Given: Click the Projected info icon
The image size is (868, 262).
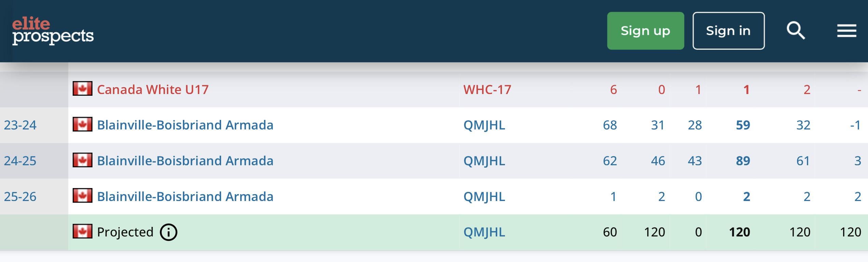Looking at the screenshot, I should (169, 232).
